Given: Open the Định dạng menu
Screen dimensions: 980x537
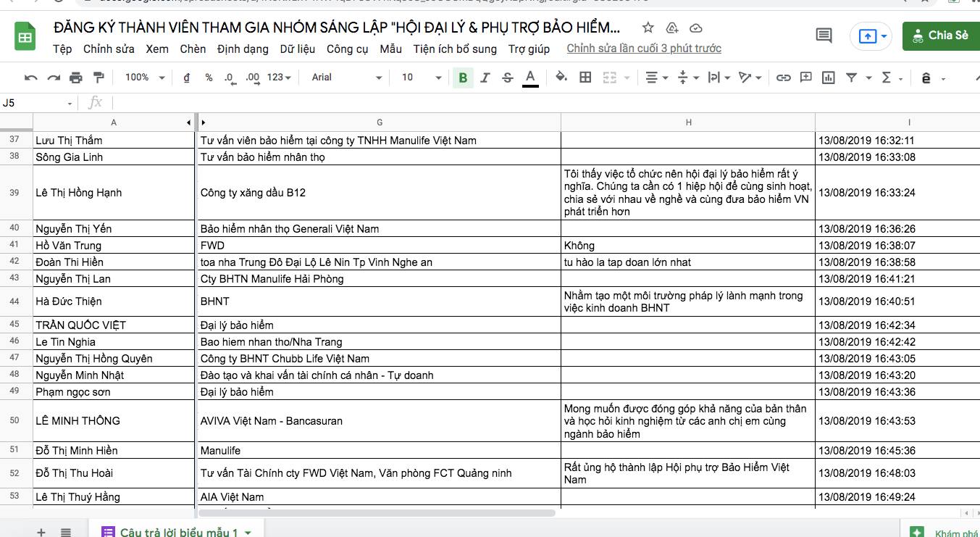Looking at the screenshot, I should [x=243, y=49].
